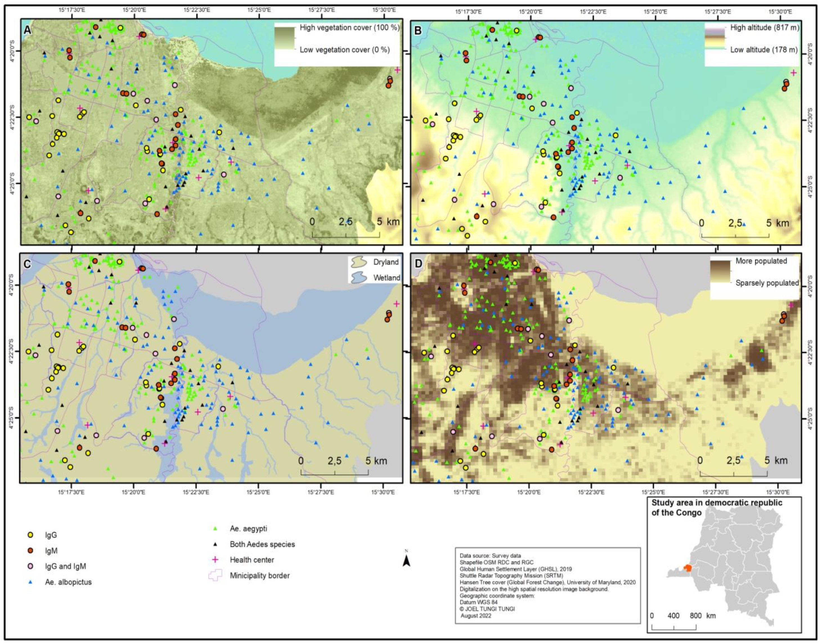822x644 pixels.
Task: Click the IgG and IgM pink circle symbol
Action: [31, 566]
